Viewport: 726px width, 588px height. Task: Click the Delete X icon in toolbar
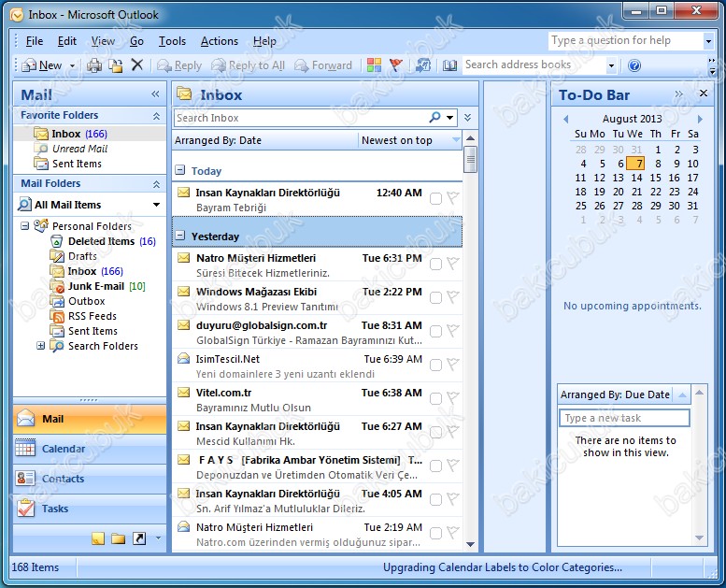tap(136, 65)
